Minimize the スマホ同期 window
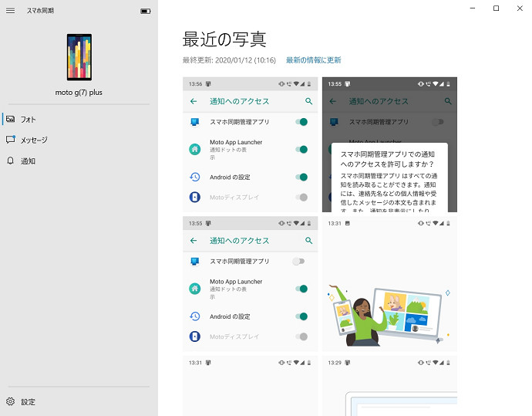The height and width of the screenshot is (416, 532). [473, 8]
